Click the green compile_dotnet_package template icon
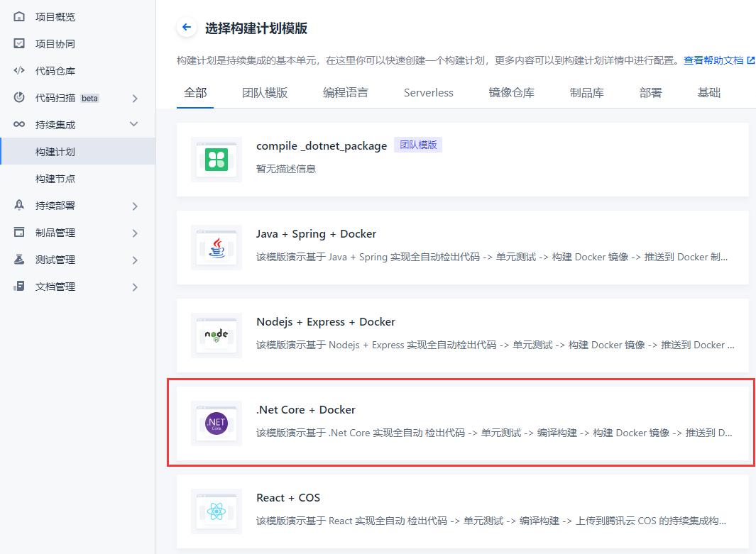 click(217, 160)
